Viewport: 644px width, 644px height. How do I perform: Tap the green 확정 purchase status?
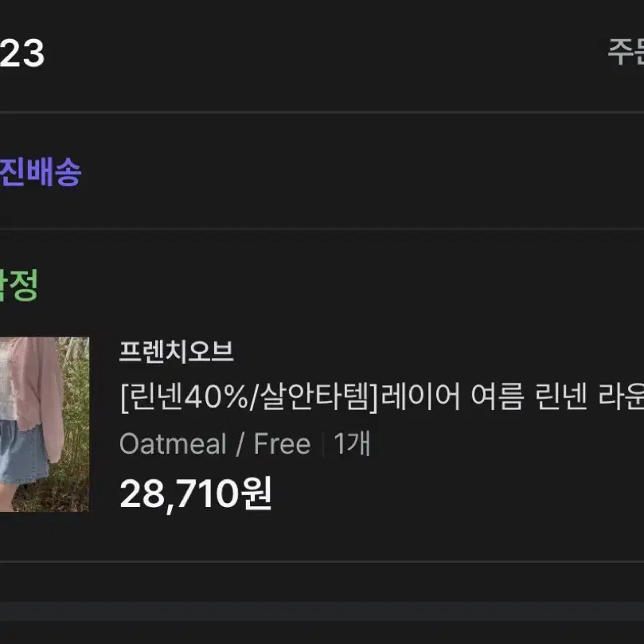coord(19,285)
